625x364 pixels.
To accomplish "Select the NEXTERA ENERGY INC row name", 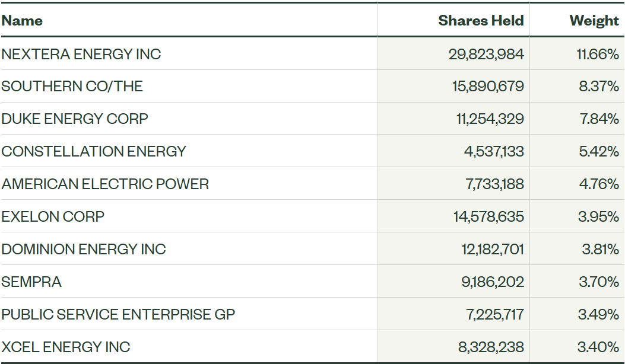I will 81,54.
